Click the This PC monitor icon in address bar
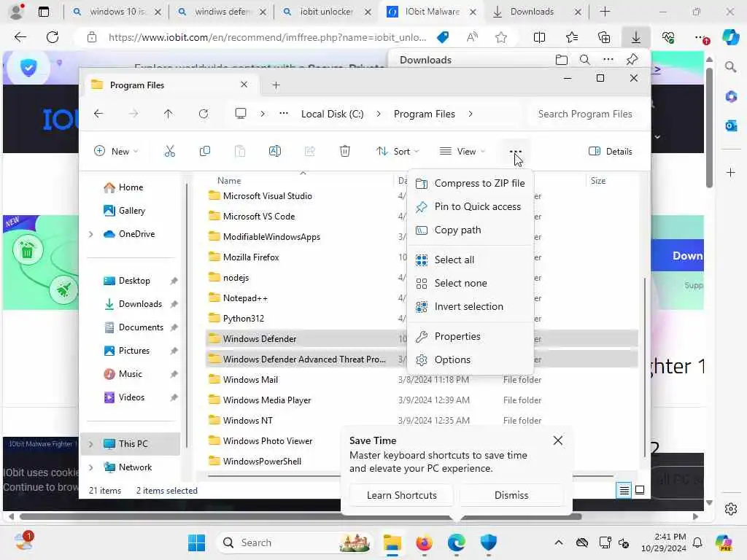 click(x=241, y=114)
